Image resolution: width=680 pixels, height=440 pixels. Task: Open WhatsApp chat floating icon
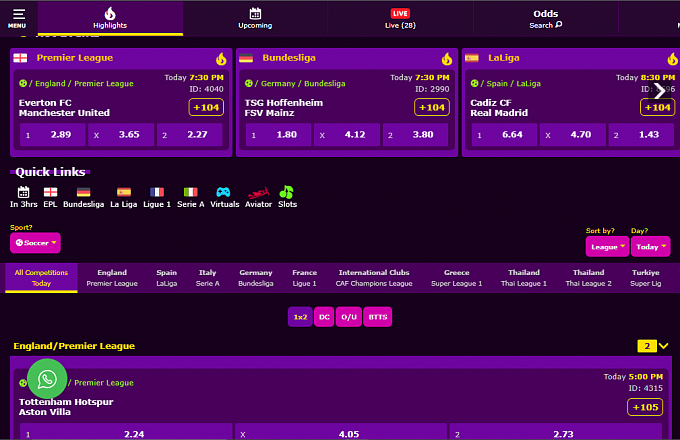coord(47,379)
